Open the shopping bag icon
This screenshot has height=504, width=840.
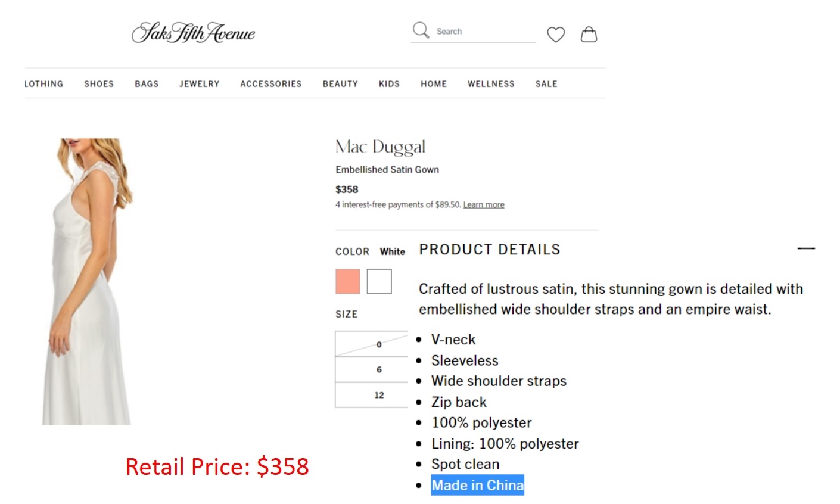pyautogui.click(x=589, y=35)
